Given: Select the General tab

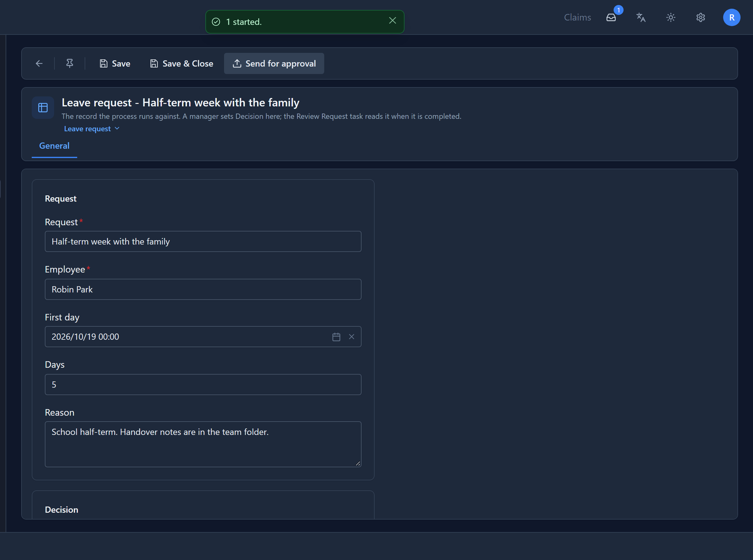Looking at the screenshot, I should click(54, 146).
